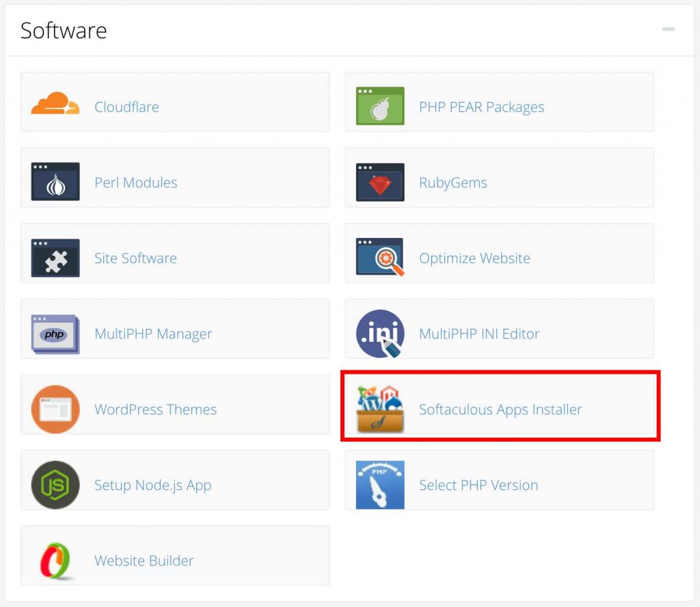This screenshot has height=607, width=700.
Task: Click the orange Cloudflare cloud icon
Action: coord(55,103)
